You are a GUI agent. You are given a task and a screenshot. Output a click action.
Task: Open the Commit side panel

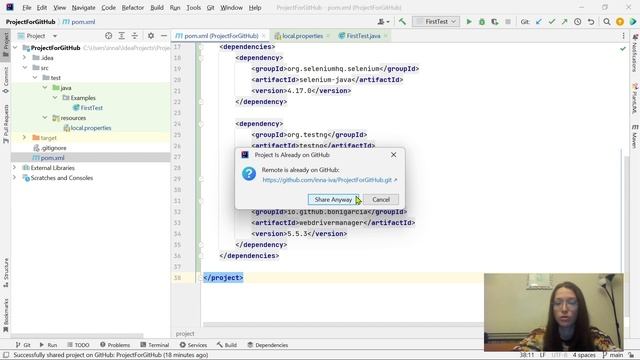point(6,80)
